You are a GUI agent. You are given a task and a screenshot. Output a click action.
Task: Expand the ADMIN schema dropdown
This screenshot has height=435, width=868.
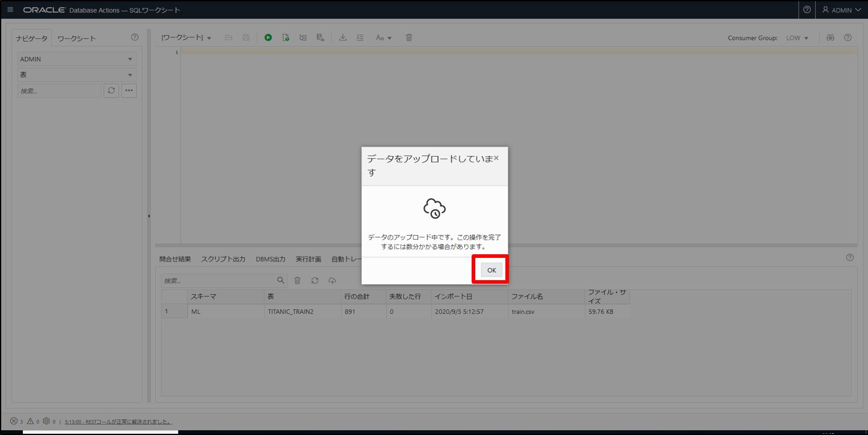[76, 59]
